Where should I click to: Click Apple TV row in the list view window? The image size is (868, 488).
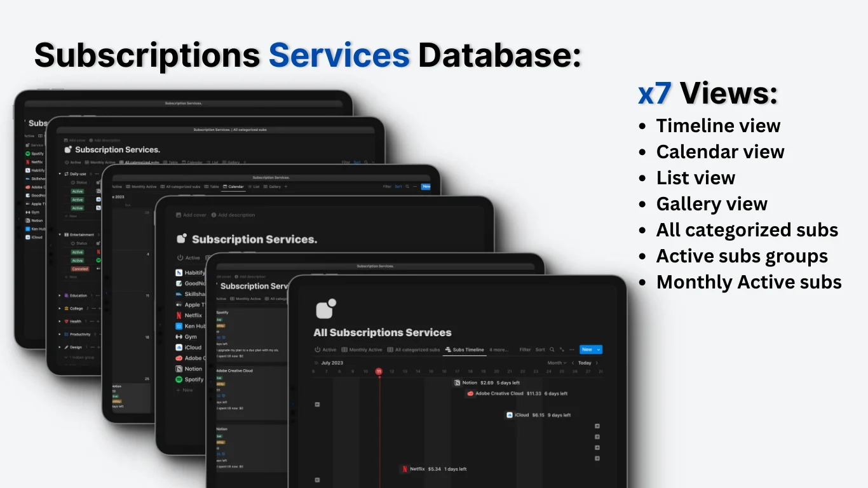point(191,304)
